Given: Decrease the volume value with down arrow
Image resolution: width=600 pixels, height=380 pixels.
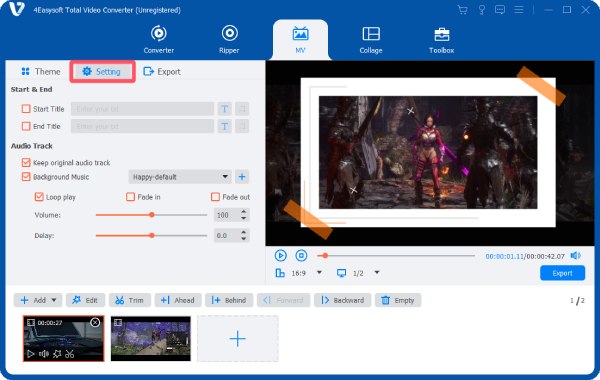Looking at the screenshot, I should pos(244,218).
